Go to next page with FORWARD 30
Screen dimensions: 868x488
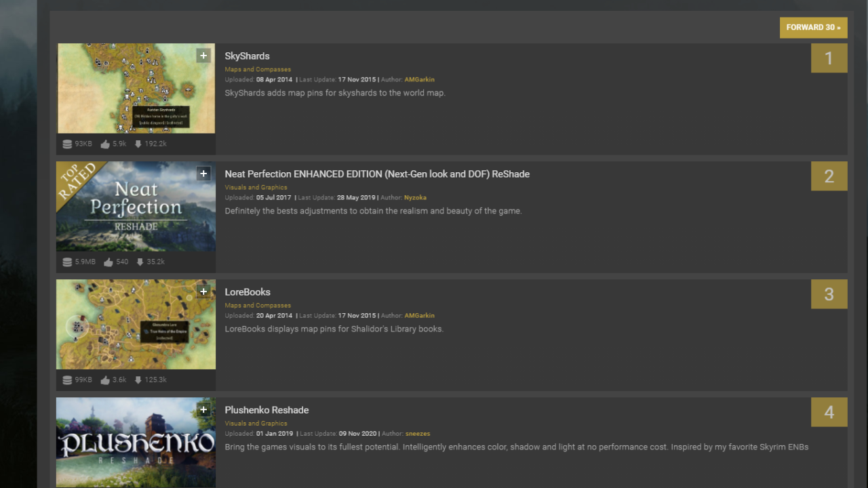point(813,27)
